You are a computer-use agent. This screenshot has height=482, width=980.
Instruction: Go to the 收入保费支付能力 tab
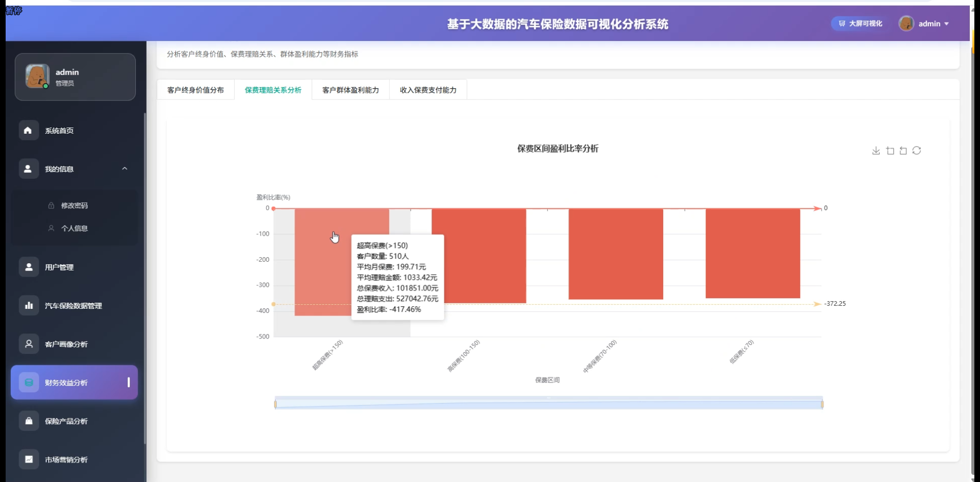428,90
